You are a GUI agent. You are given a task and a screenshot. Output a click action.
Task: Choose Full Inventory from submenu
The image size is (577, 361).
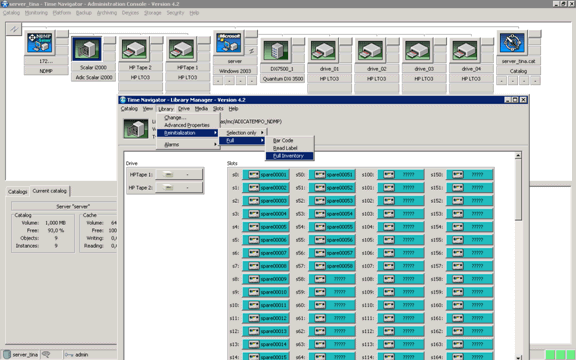point(290,156)
